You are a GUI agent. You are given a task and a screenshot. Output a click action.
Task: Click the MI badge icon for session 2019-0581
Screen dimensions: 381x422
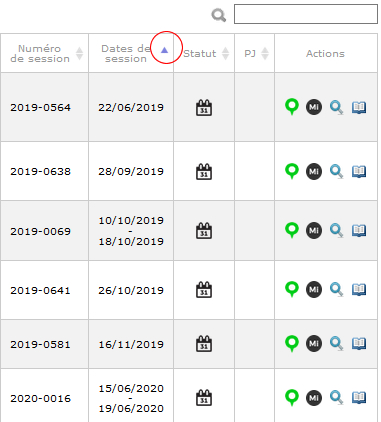[x=314, y=343]
